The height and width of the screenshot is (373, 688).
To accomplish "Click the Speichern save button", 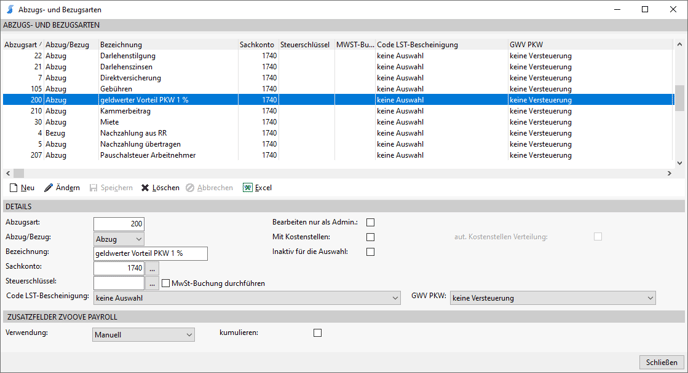I will point(111,188).
